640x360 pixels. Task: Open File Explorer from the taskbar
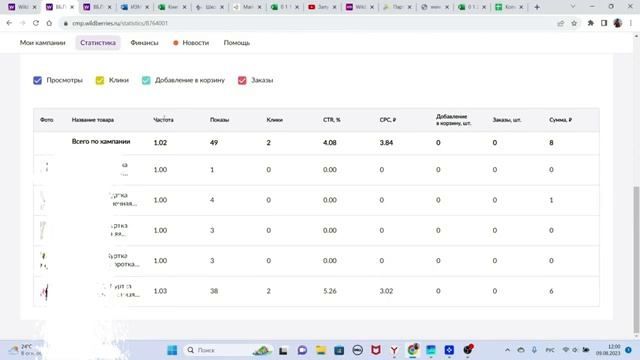click(x=321, y=350)
